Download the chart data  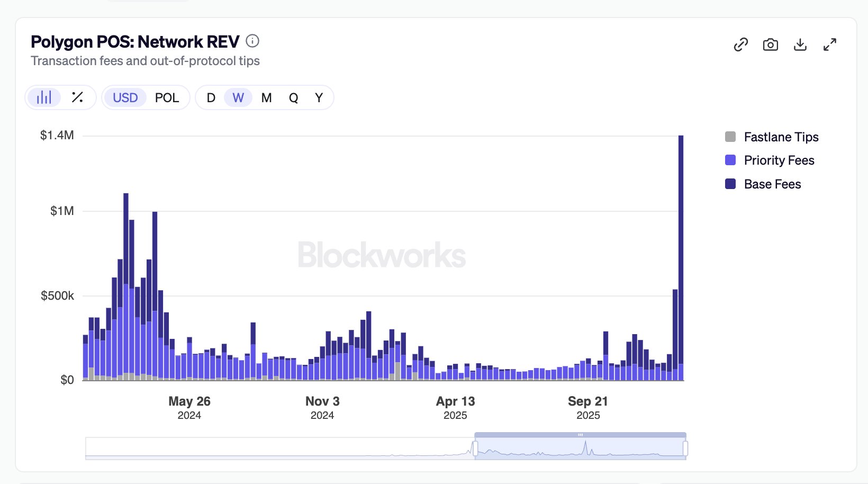pos(800,45)
